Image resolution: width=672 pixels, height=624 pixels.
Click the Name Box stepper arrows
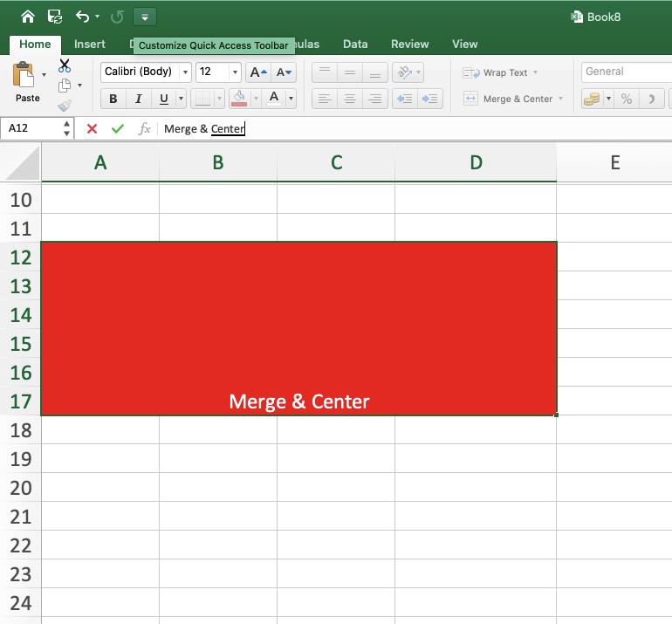point(66,128)
